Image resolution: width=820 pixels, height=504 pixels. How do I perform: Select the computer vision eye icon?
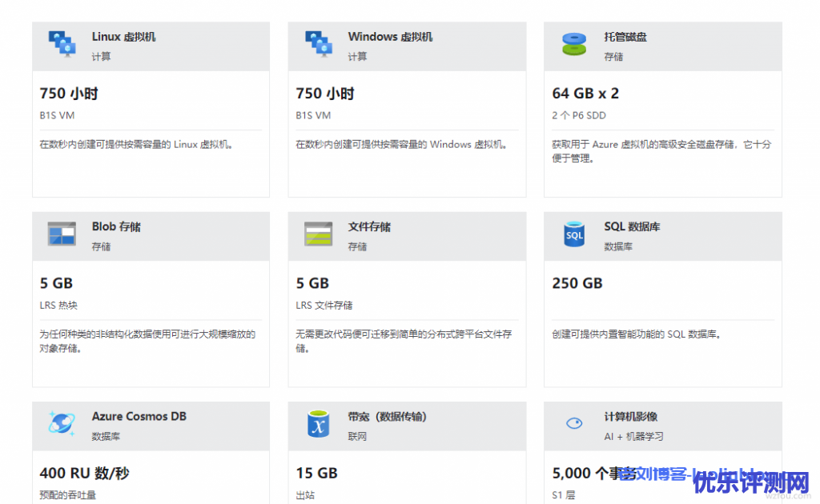point(574,423)
